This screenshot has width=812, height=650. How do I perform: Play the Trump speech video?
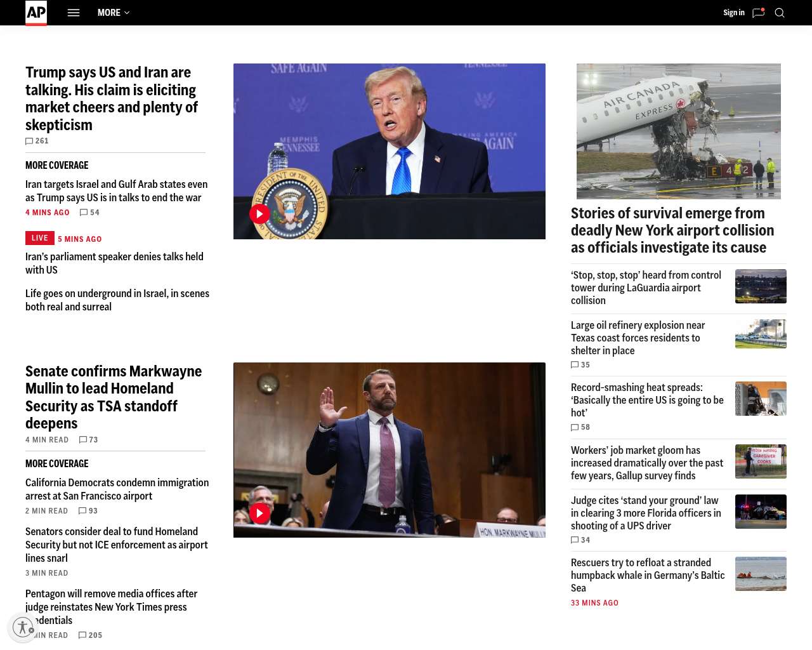[x=259, y=214]
